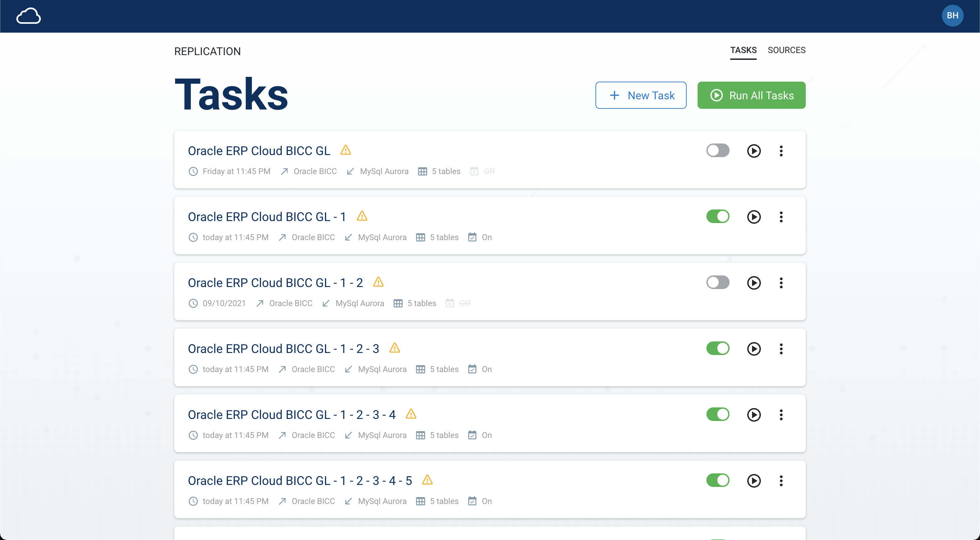Viewport: 980px width, 540px height.
Task: Open task title Oracle ERP Cloud BICC GL - 1 - 2 - 3 - 4
Action: click(291, 415)
